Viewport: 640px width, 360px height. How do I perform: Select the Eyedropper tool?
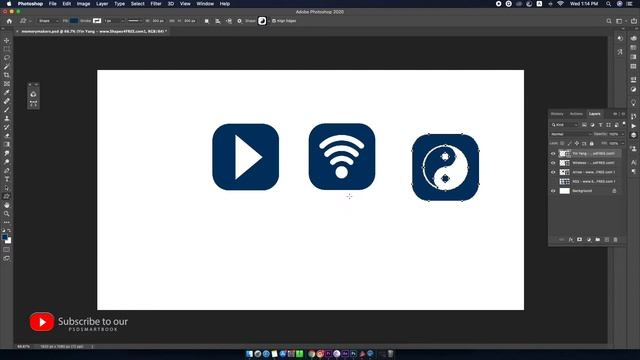7,92
